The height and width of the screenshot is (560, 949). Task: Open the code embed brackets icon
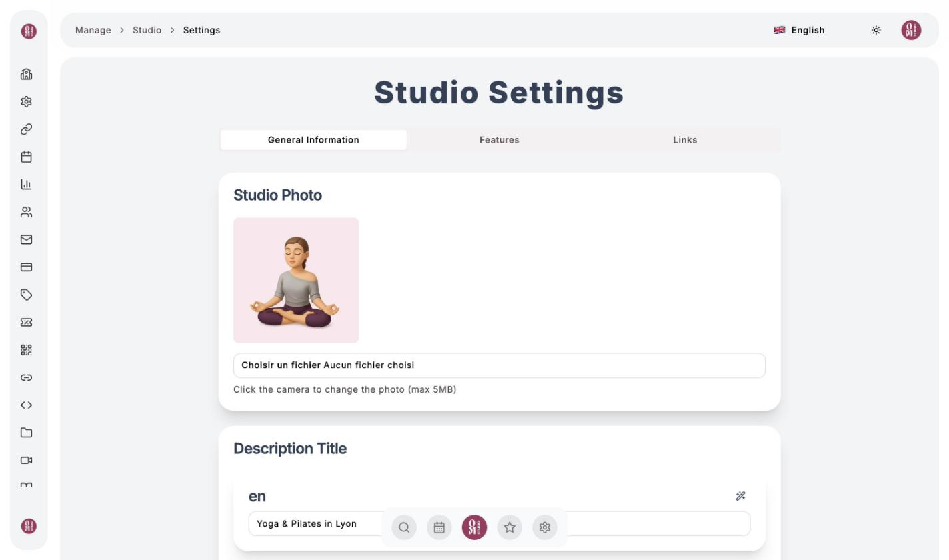click(27, 405)
